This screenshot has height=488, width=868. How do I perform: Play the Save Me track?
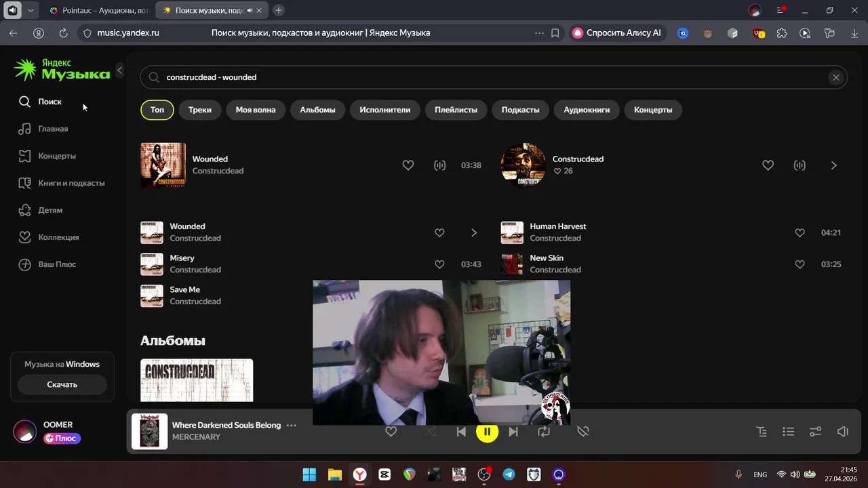coord(152,296)
